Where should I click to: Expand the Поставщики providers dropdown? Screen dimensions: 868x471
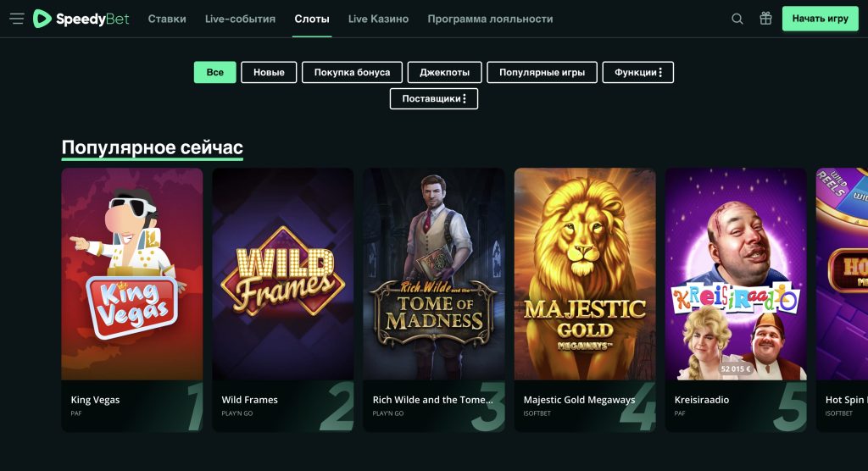point(434,99)
